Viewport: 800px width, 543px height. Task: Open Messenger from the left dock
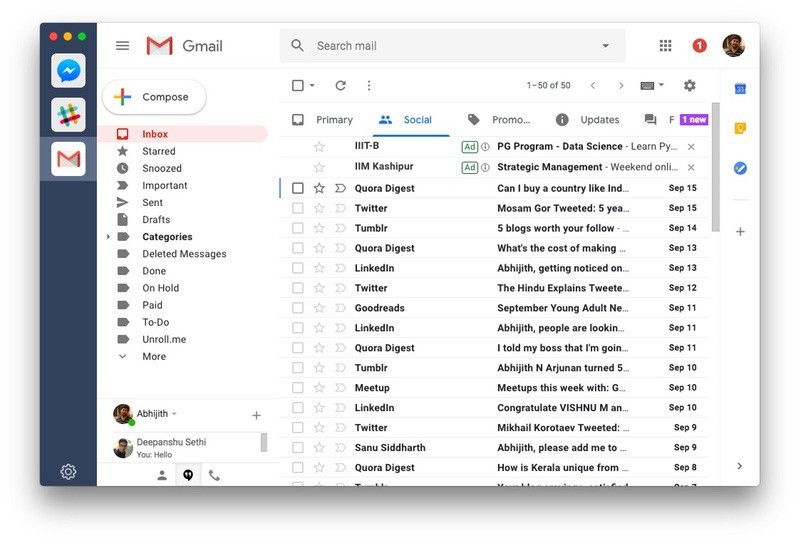pyautogui.click(x=68, y=70)
